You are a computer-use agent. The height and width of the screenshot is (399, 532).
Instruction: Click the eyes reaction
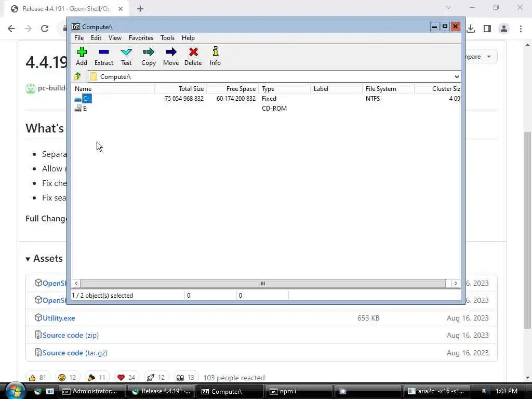click(x=185, y=378)
